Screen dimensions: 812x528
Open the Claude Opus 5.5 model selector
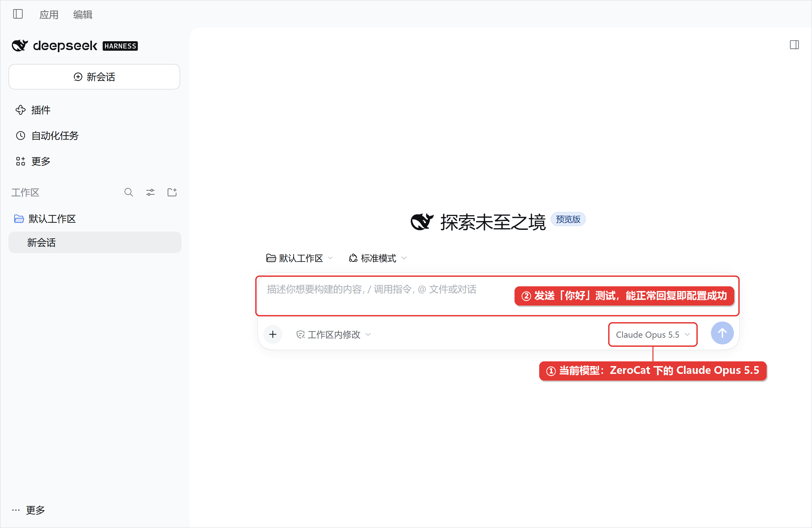coord(653,335)
